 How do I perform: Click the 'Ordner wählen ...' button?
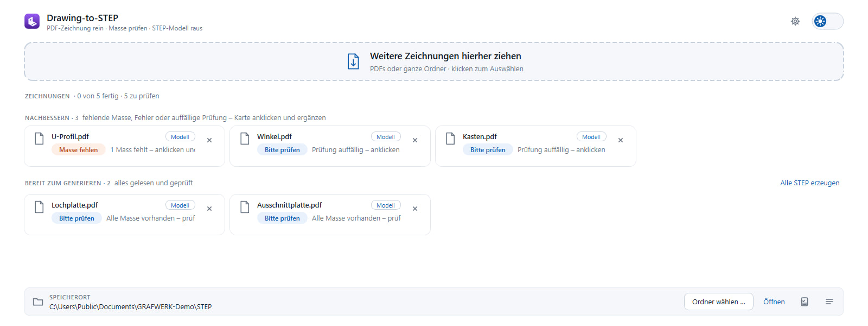click(x=719, y=302)
